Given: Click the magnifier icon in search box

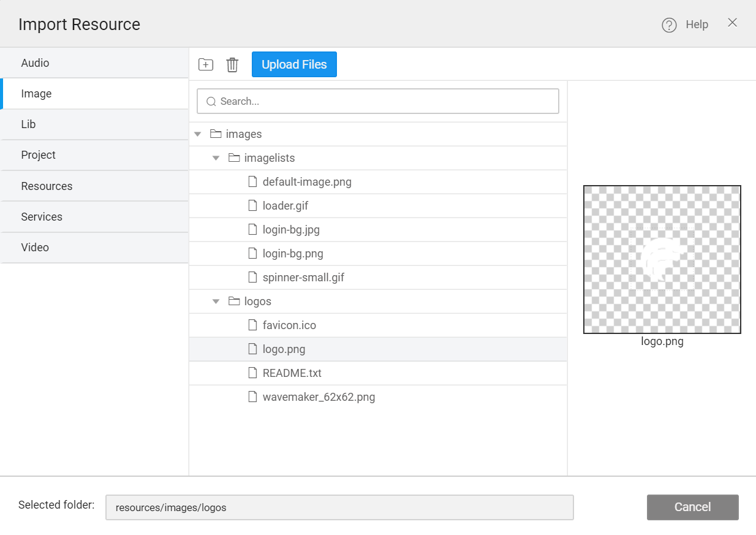Looking at the screenshot, I should click(211, 102).
